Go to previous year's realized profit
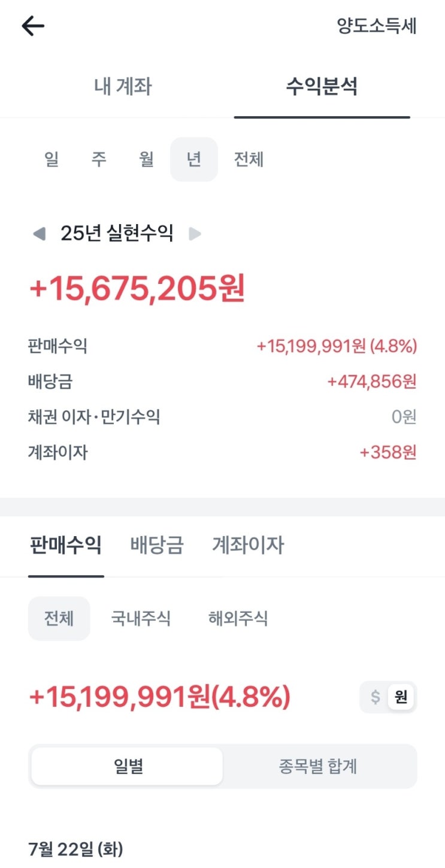 [x=39, y=234]
